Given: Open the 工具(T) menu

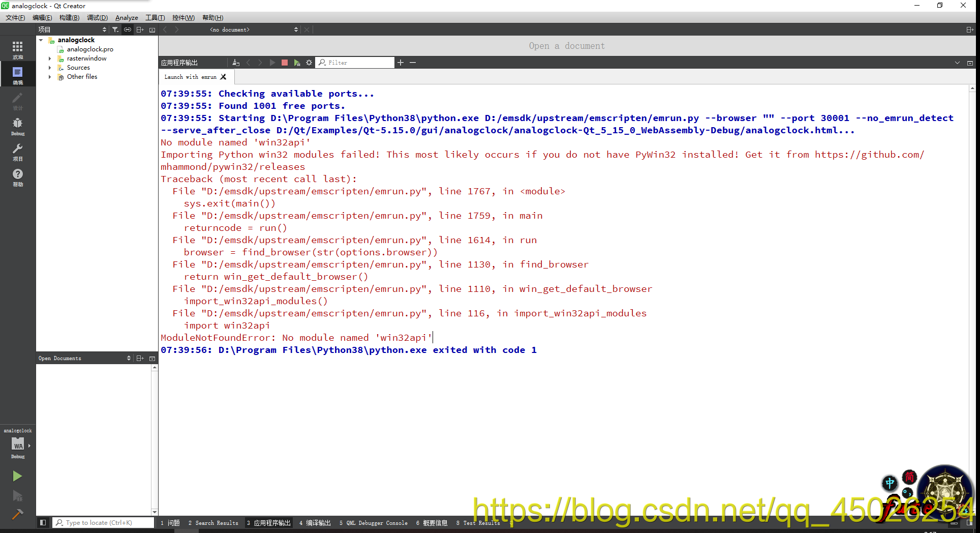Looking at the screenshot, I should pyautogui.click(x=155, y=17).
